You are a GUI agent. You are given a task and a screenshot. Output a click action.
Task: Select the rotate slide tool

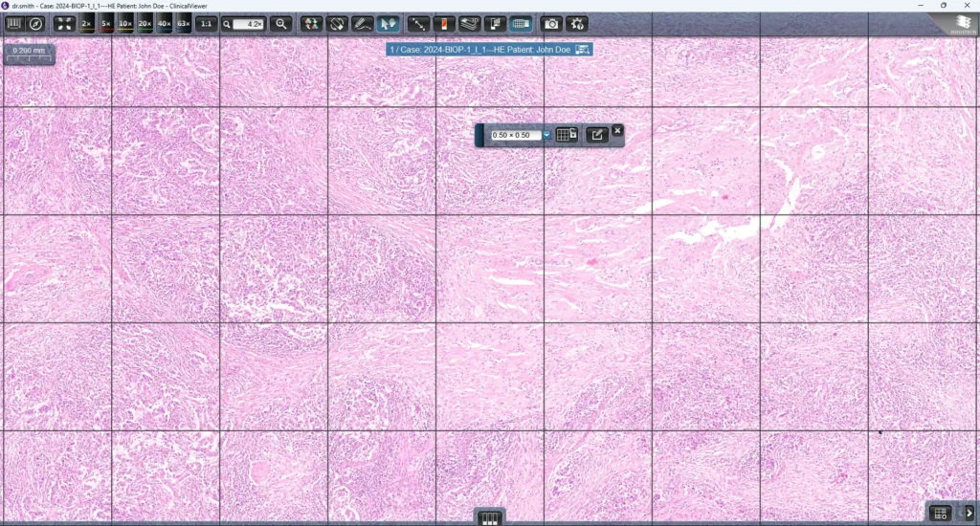[x=337, y=24]
